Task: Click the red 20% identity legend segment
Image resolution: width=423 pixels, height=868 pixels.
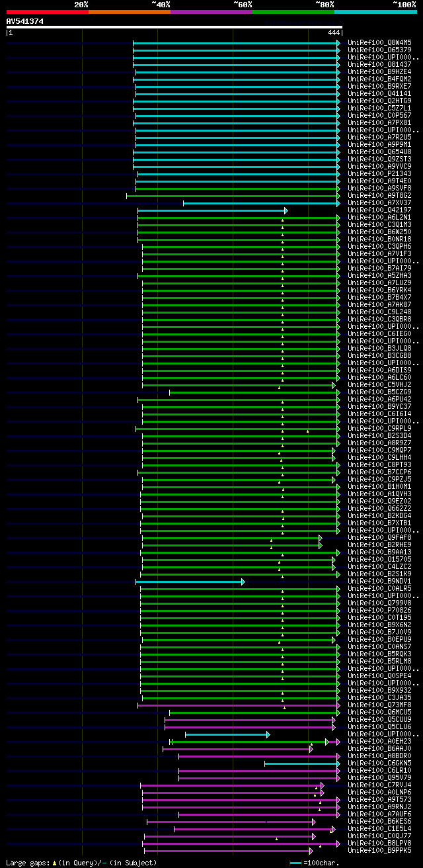Action: [x=47, y=12]
